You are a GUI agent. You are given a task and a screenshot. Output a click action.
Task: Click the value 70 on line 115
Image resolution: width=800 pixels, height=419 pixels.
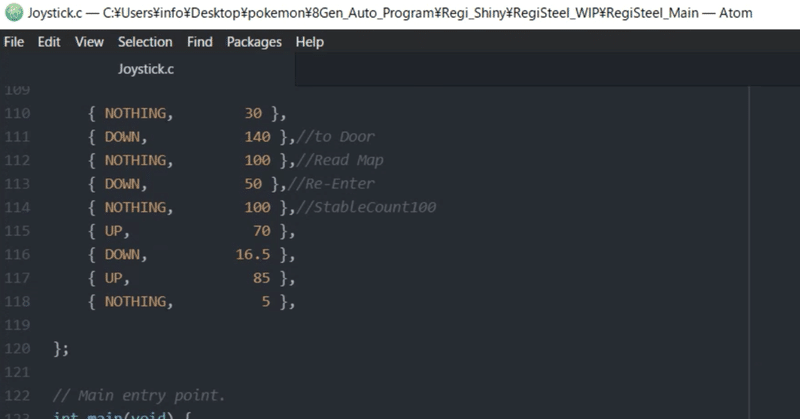click(262, 231)
